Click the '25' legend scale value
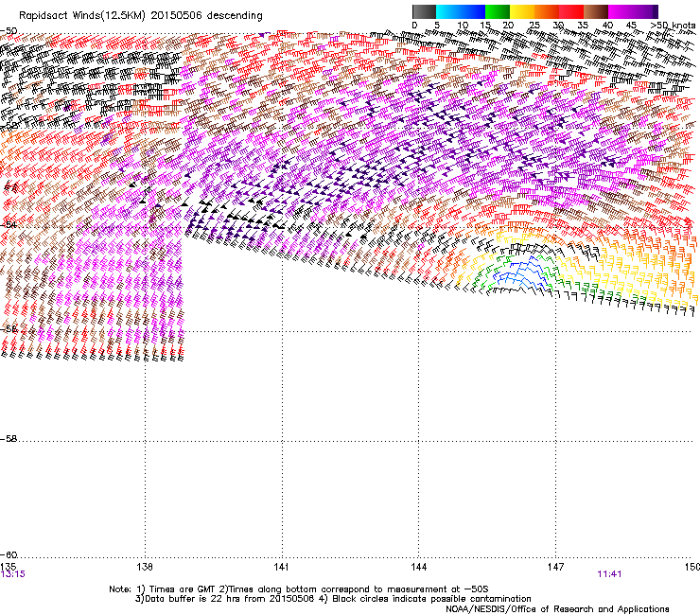Viewport: 700px width, 615px height. (x=534, y=26)
